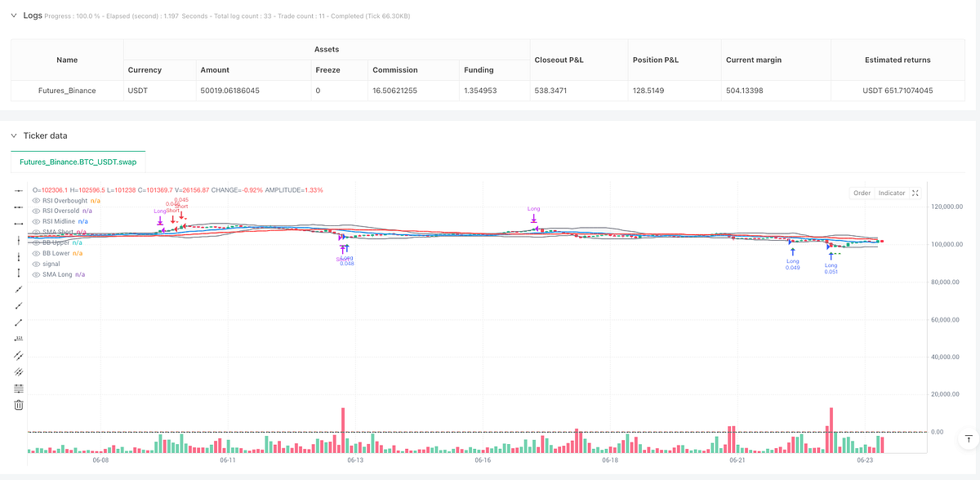Viewport: 980px width, 480px height.
Task: Switch to the Futures_Binance.BTC_USDT.swap tab
Action: click(78, 162)
